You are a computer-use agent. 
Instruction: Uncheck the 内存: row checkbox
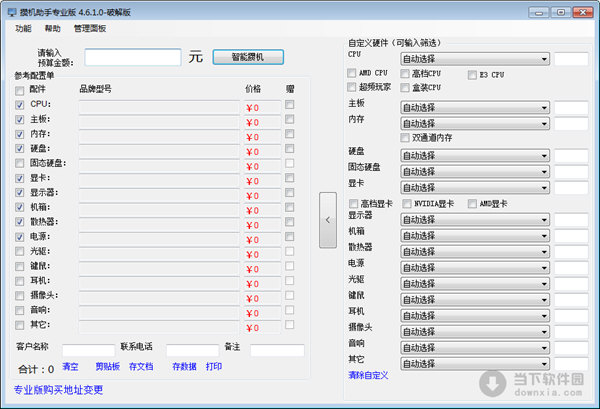coord(20,134)
